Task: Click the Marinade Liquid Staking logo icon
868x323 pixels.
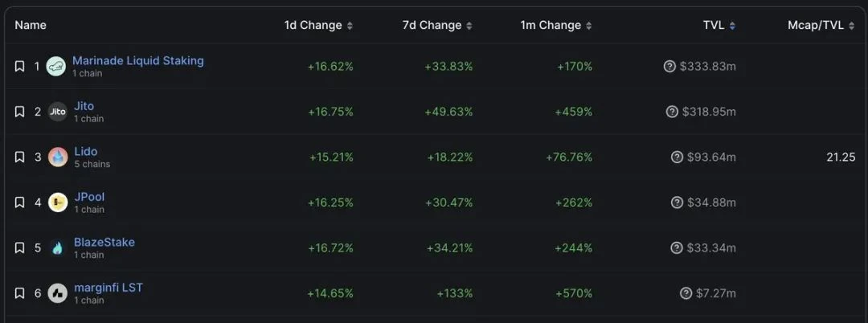Action: [56, 67]
